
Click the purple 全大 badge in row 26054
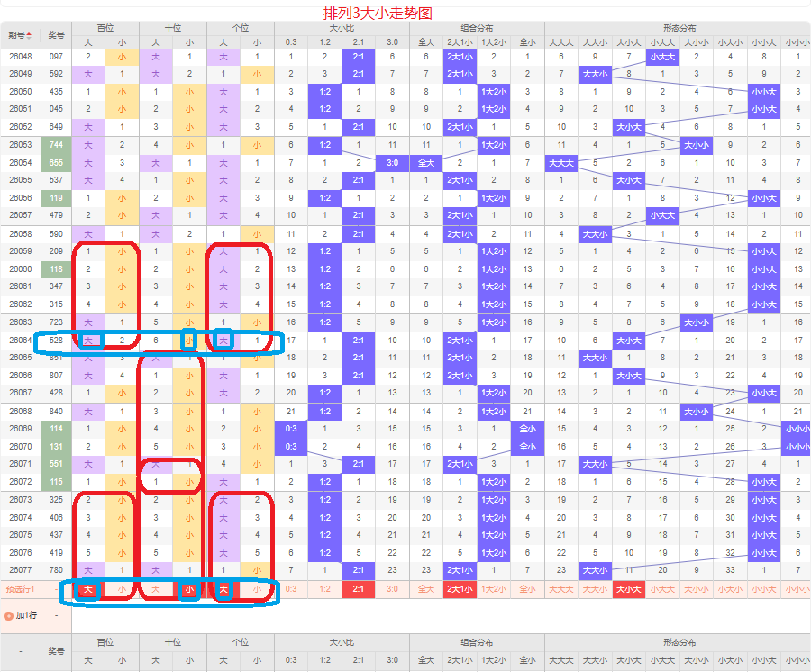tap(426, 163)
